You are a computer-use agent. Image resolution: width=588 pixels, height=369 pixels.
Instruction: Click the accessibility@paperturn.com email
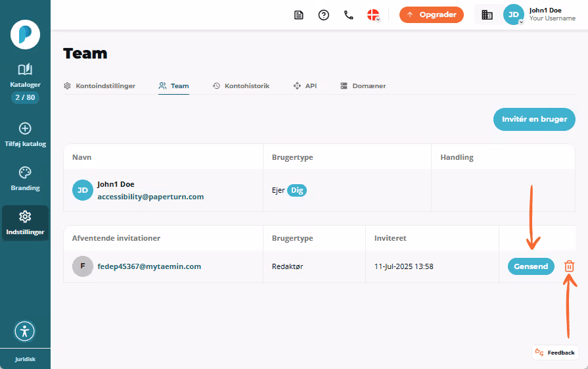click(150, 197)
